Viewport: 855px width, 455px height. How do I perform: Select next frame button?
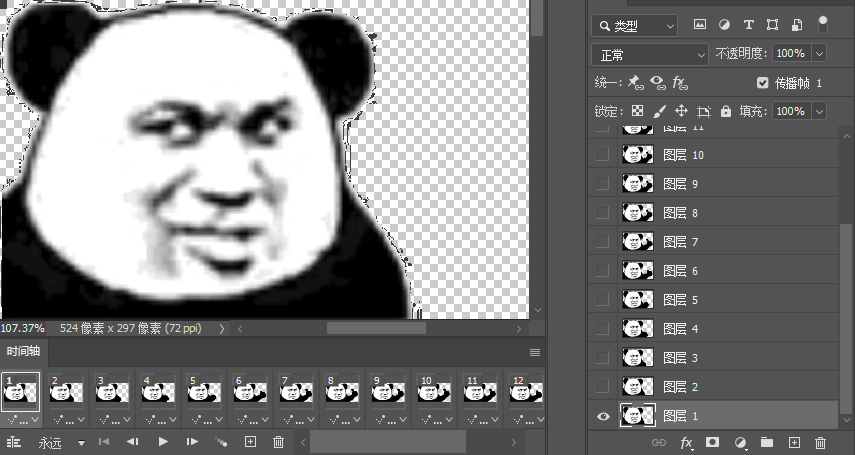192,442
